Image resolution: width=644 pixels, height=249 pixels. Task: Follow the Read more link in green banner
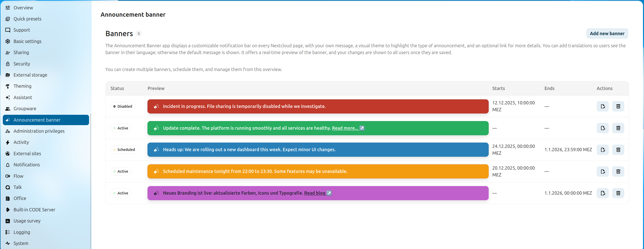coord(348,128)
